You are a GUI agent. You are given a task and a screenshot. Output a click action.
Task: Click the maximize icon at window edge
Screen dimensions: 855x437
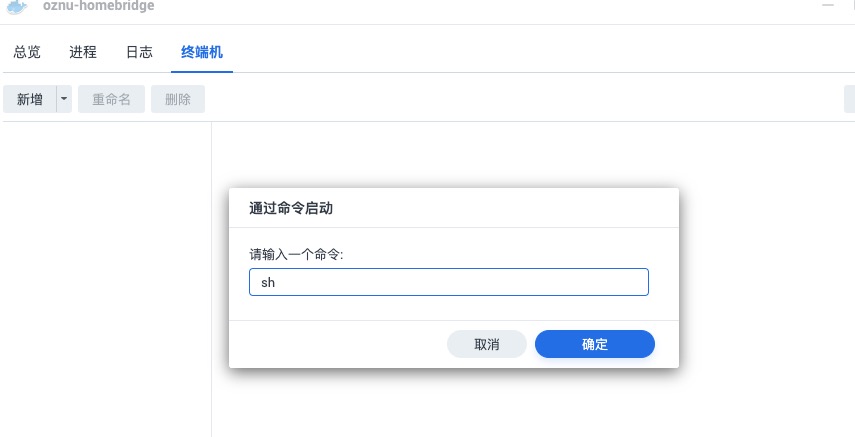(x=851, y=6)
